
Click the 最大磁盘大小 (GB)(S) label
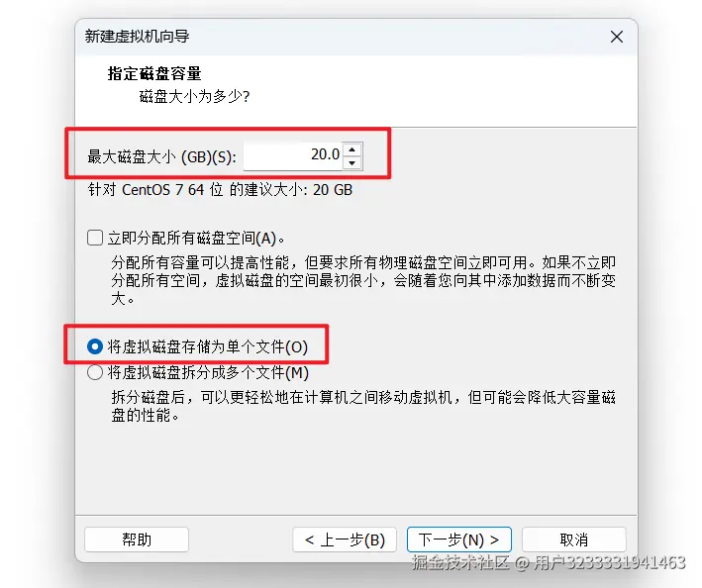tap(161, 157)
